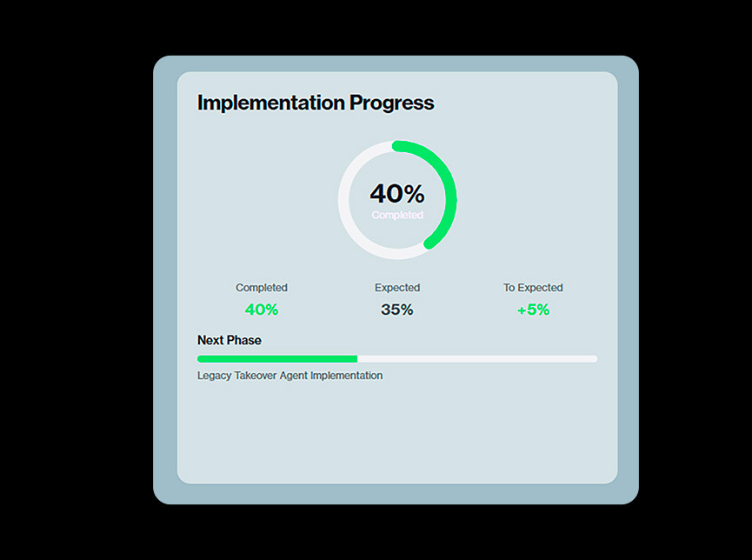Select the green +5% value
Screen dimensions: 752x560
point(533,310)
